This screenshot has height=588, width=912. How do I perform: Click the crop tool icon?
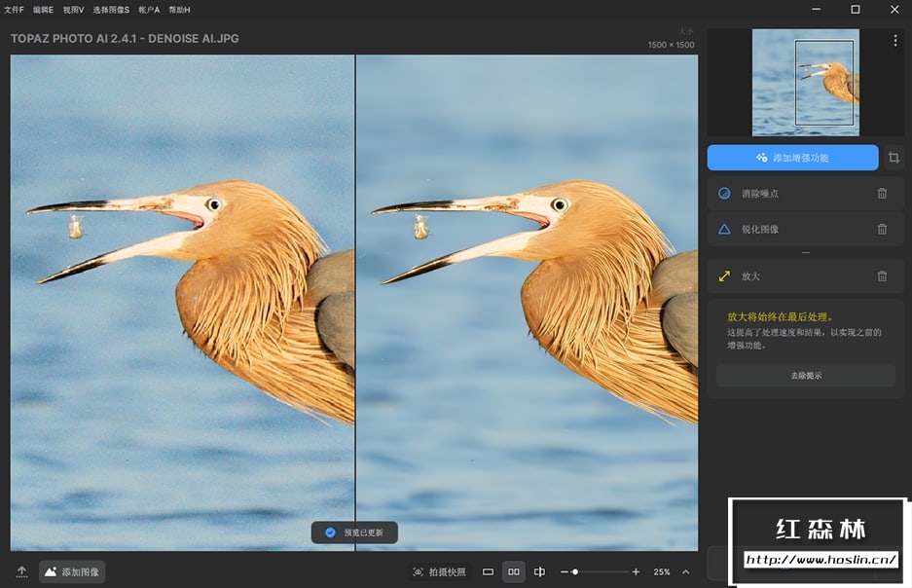pos(894,158)
